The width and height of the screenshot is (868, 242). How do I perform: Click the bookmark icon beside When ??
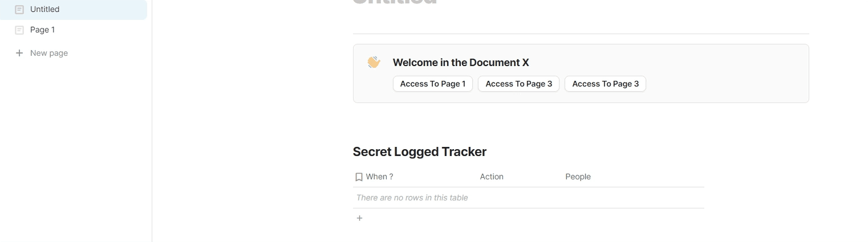(x=359, y=177)
